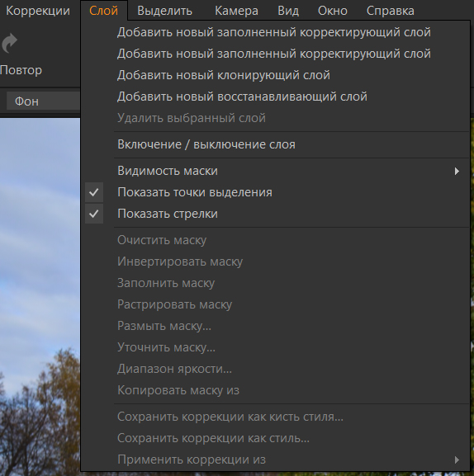The image size is (474, 476).
Task: Expand the Видимость маски submenu
Action: tap(276, 171)
